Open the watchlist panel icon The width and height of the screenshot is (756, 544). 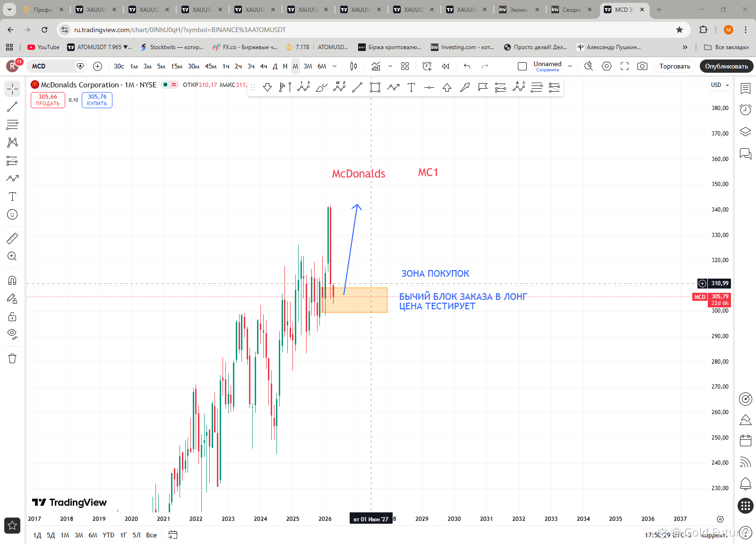(x=746, y=88)
